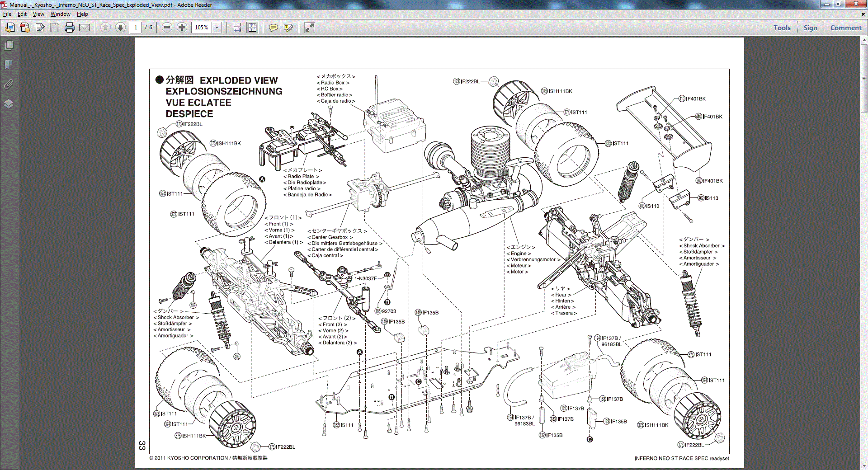Screen dimensions: 868x470
Task: Click the zoom percentage field 105%
Action: point(202,28)
